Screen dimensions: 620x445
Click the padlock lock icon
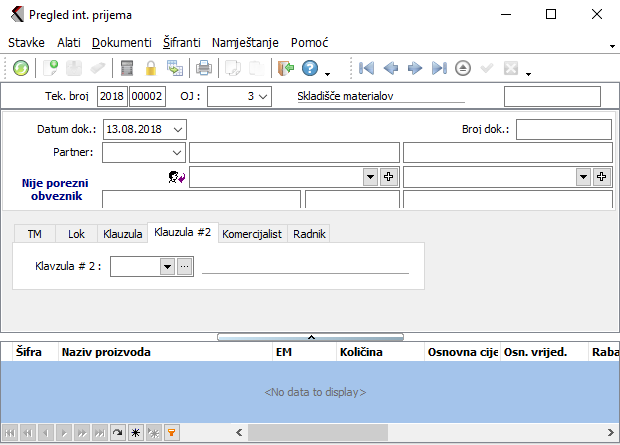[x=151, y=68]
